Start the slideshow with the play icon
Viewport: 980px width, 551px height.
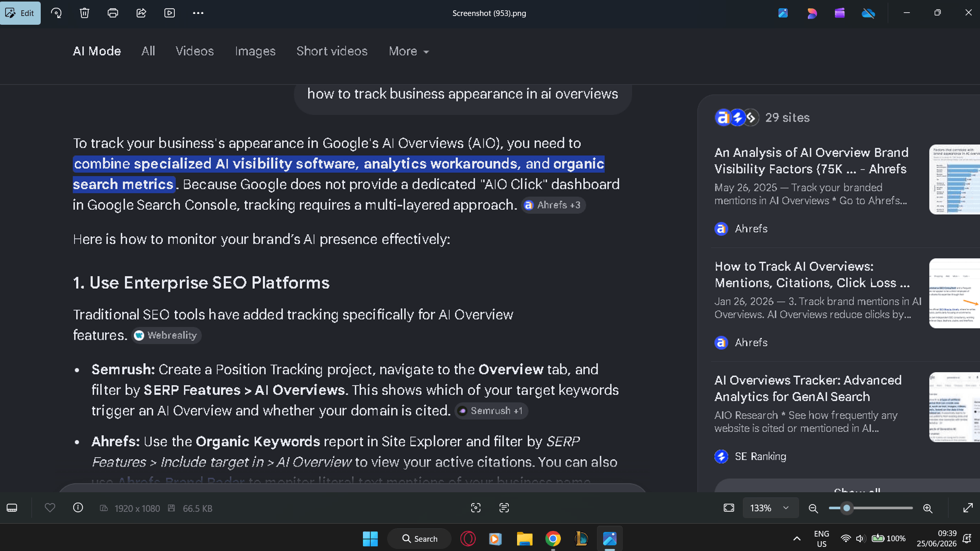tap(170, 13)
